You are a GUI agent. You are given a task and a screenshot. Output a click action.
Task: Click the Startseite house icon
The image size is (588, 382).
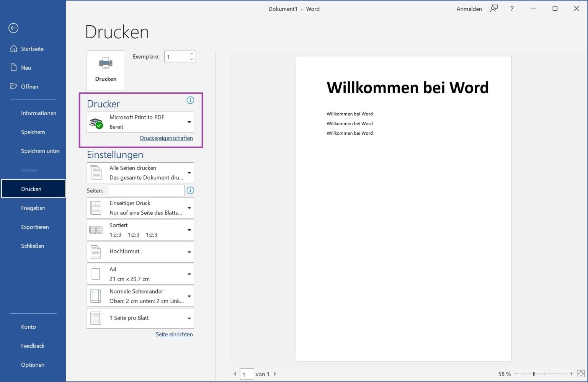pyautogui.click(x=14, y=49)
